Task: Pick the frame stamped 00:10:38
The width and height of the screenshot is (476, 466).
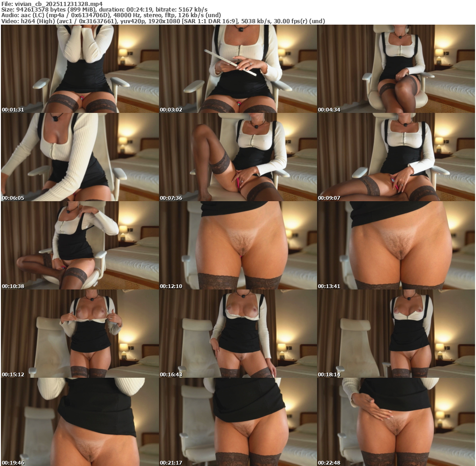Action: [x=80, y=245]
